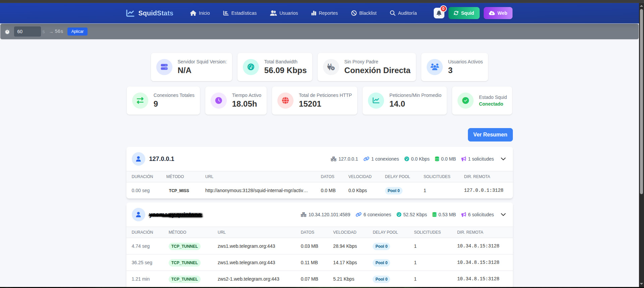Click the clock icon beside the refresh interval

[7, 32]
